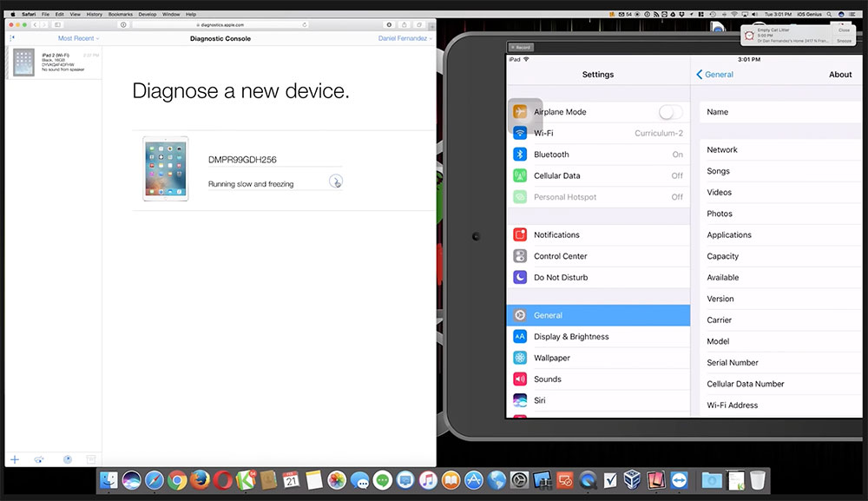Viewport: 868px width, 501px height.
Task: Tap the Serial Number row in About
Action: 781,363
